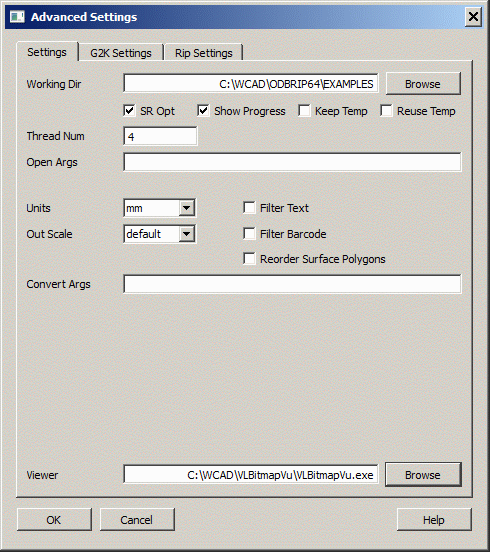Screen dimensions: 490x552
Task: Check the Filter Text option
Action: point(249,208)
